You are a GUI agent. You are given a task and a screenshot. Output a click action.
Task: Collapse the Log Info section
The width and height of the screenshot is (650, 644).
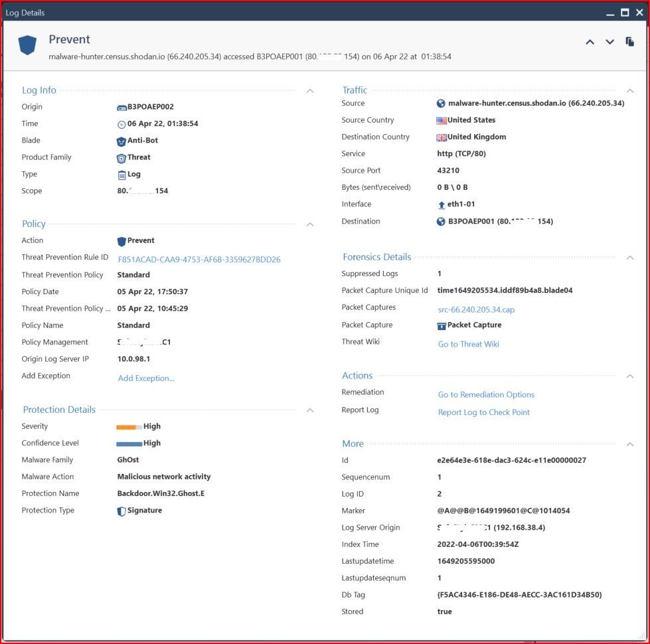tap(310, 91)
